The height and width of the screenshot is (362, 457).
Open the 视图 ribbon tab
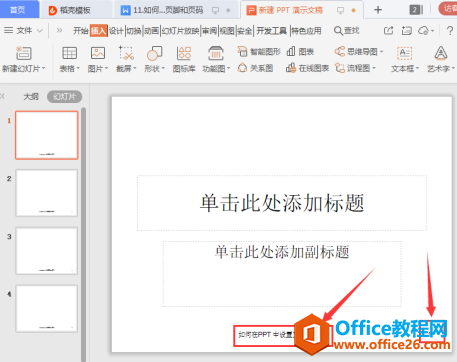click(227, 31)
